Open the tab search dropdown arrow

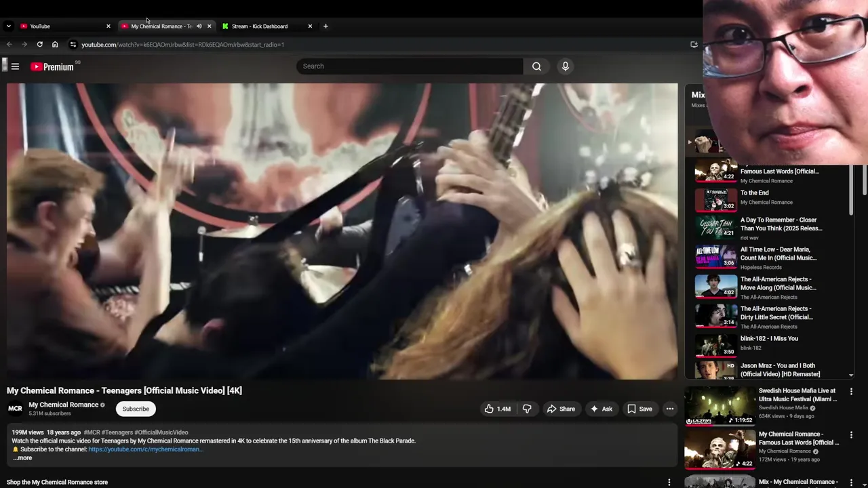coord(8,26)
